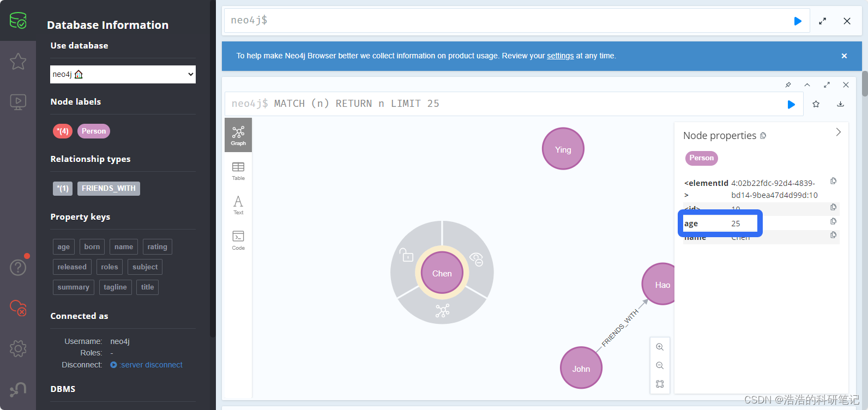
Task: Copy the age property value
Action: 833,221
